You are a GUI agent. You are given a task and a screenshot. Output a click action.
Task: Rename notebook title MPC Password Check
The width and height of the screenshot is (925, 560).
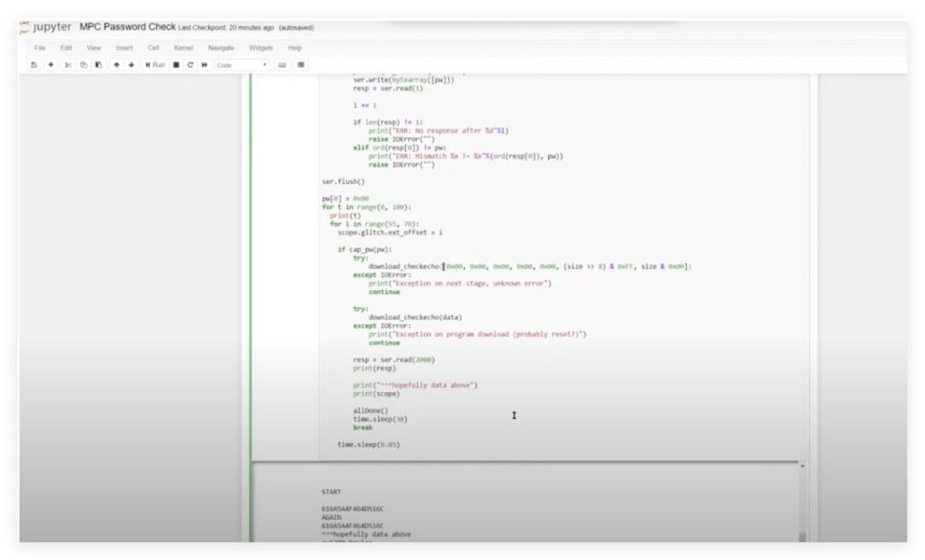click(127, 27)
